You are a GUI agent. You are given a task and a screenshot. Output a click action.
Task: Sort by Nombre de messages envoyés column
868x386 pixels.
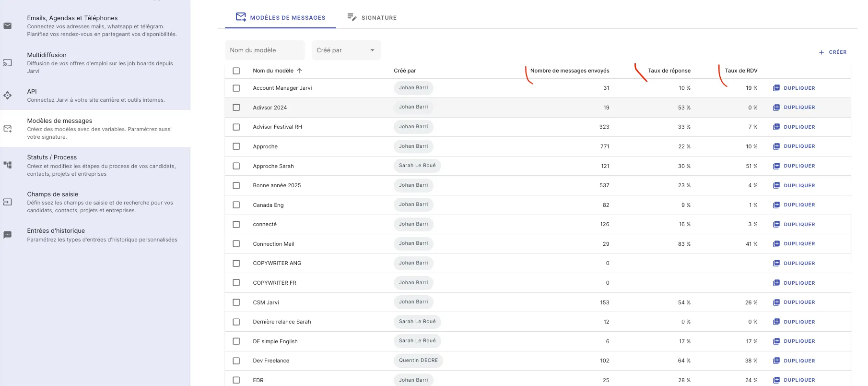[x=569, y=71]
